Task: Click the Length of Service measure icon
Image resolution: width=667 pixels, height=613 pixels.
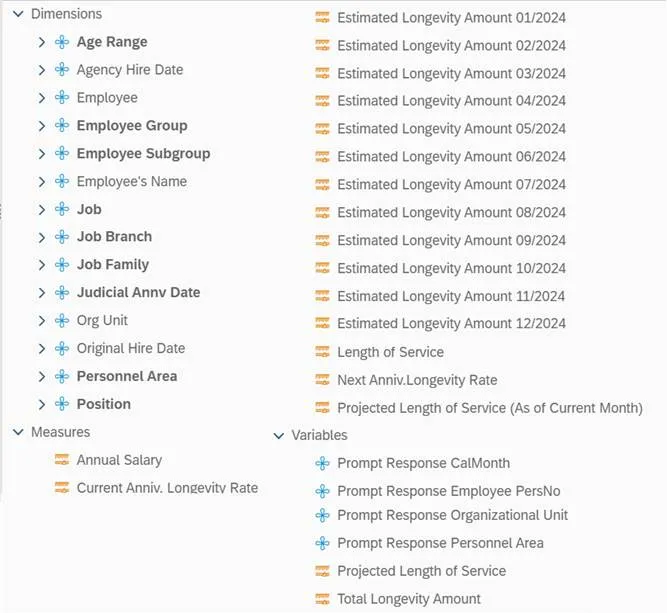Action: pos(322,352)
